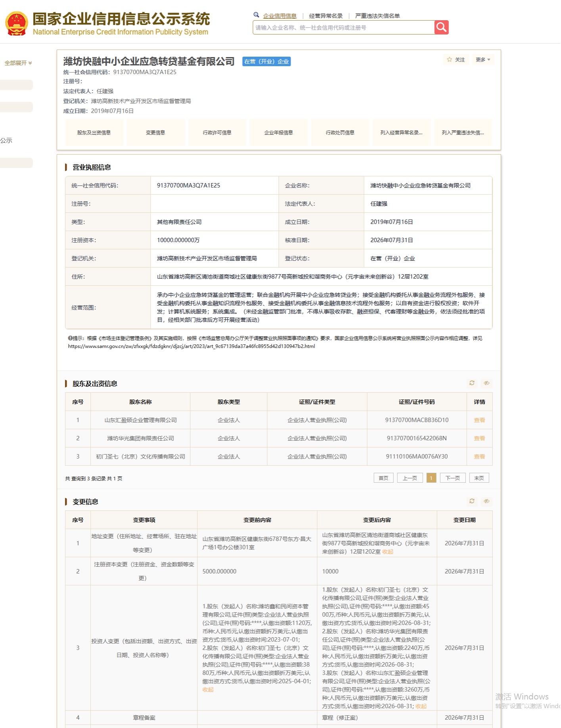The image size is (561, 728).
Task: Refresh the 变更信息 section
Action: pyautogui.click(x=472, y=501)
